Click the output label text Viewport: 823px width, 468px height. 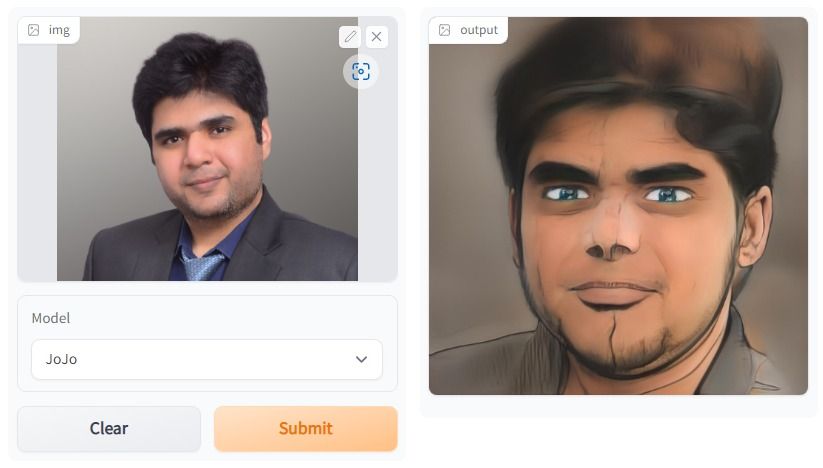479,30
